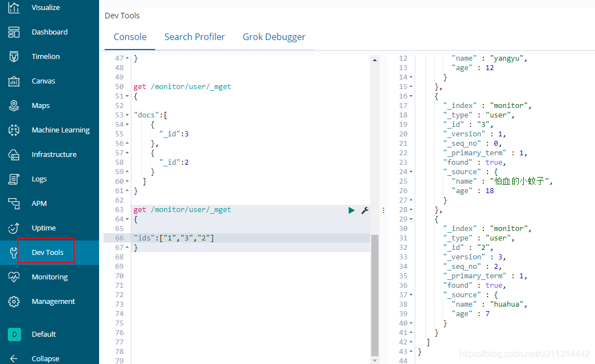Click the Default space label
Viewport: 595px width, 364px height.
coord(43,335)
